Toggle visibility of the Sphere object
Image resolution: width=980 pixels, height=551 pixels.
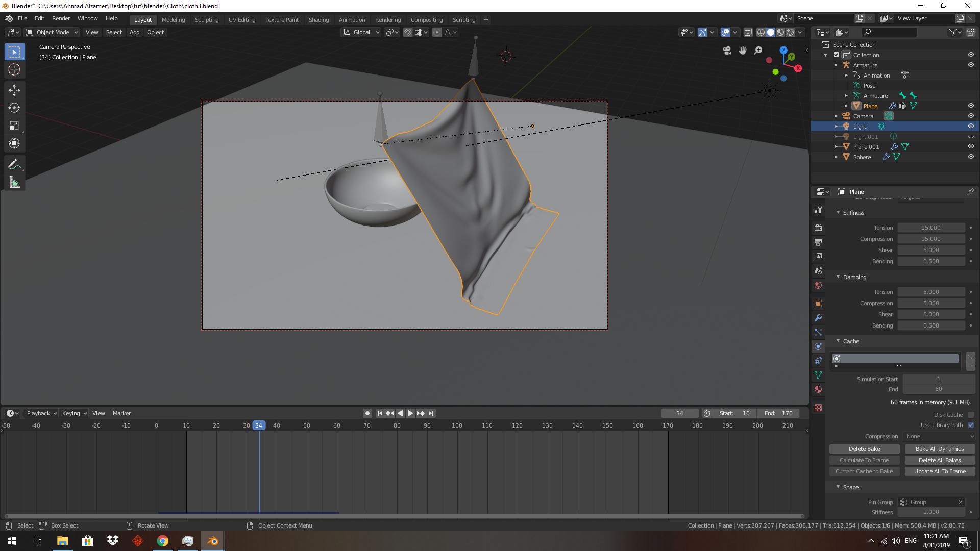pyautogui.click(x=971, y=157)
